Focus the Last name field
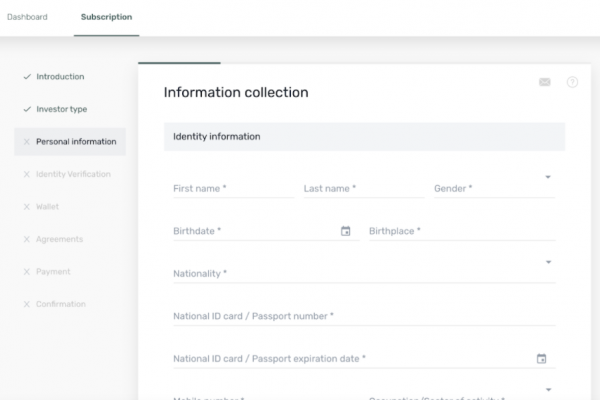 (x=364, y=188)
